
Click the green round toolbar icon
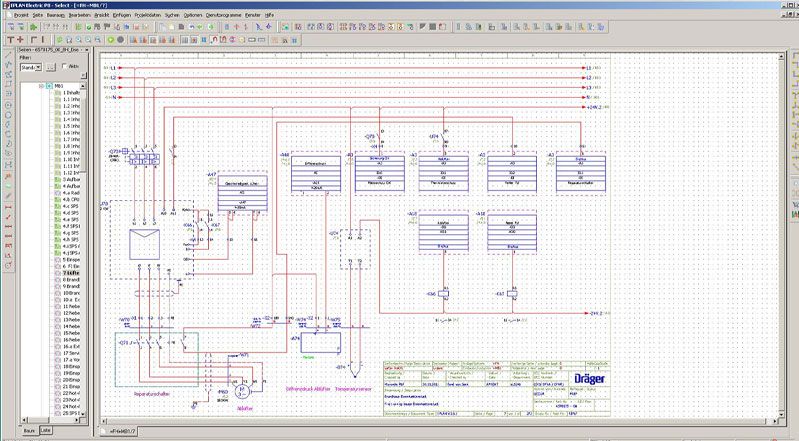pyautogui.click(x=111, y=39)
